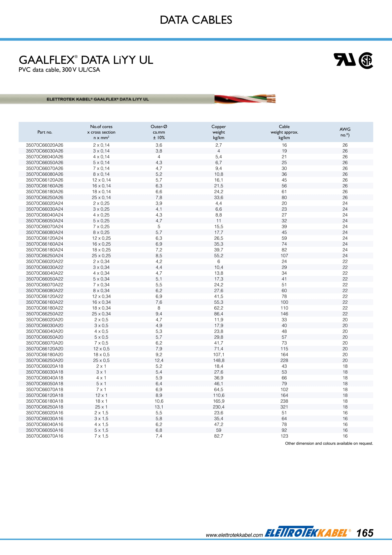Click the AWG no. column header
Screen dimensions: 392x555
[x=345, y=132]
